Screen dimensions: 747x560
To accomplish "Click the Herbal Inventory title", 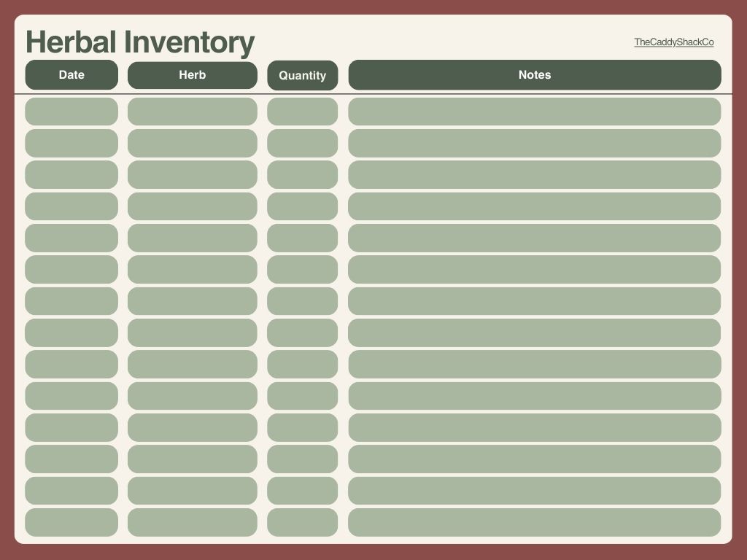I will coord(140,42).
